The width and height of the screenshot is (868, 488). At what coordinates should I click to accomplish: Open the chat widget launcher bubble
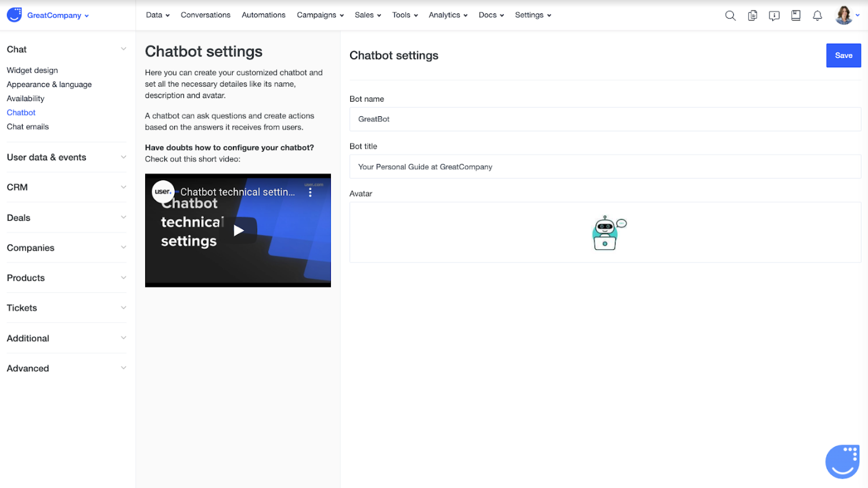pos(842,462)
